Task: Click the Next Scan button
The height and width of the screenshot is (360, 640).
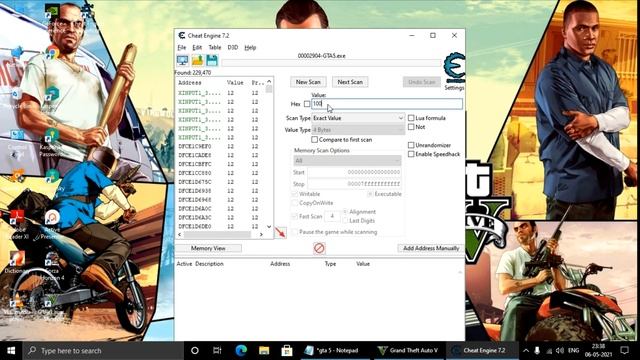Action: tap(350, 82)
